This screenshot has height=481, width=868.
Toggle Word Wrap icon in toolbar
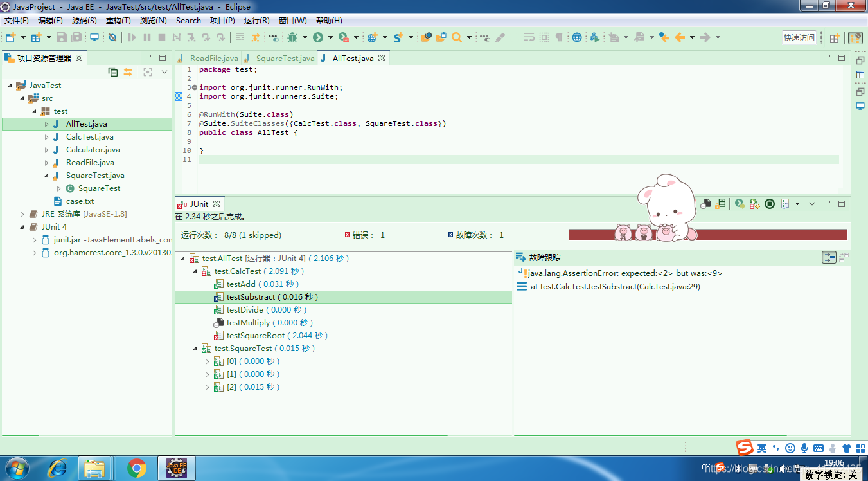pyautogui.click(x=529, y=37)
